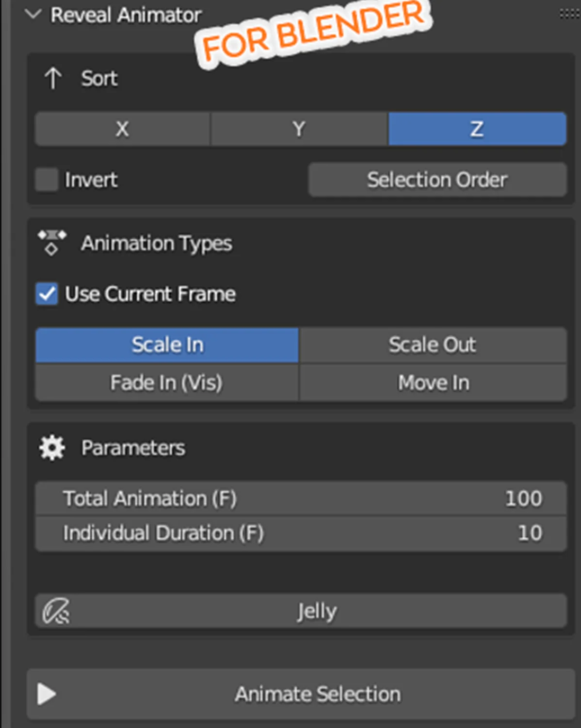
Task: Collapse the Reveal Animator panel
Action: 33,15
